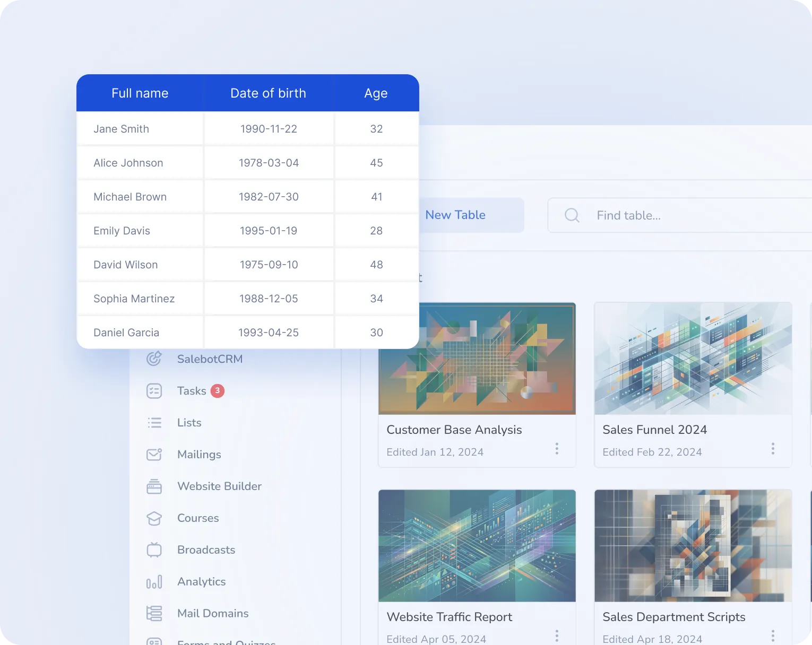The width and height of the screenshot is (812, 645).
Task: Select the Mail Domains icon
Action: 154,613
